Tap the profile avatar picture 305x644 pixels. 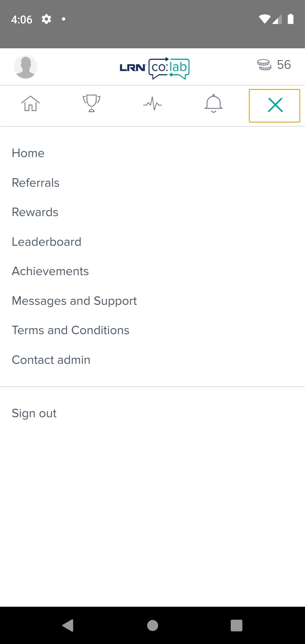(26, 67)
